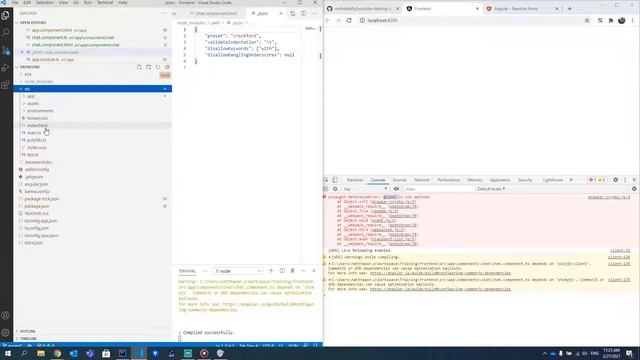Click the Split Editor icon in editor toolbar
This screenshot has height=360, width=640.
point(303,13)
